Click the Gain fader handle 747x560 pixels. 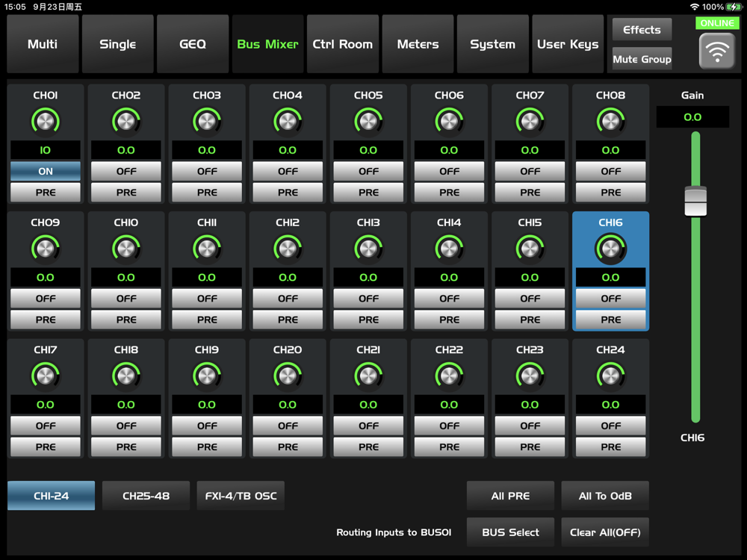coord(695,201)
